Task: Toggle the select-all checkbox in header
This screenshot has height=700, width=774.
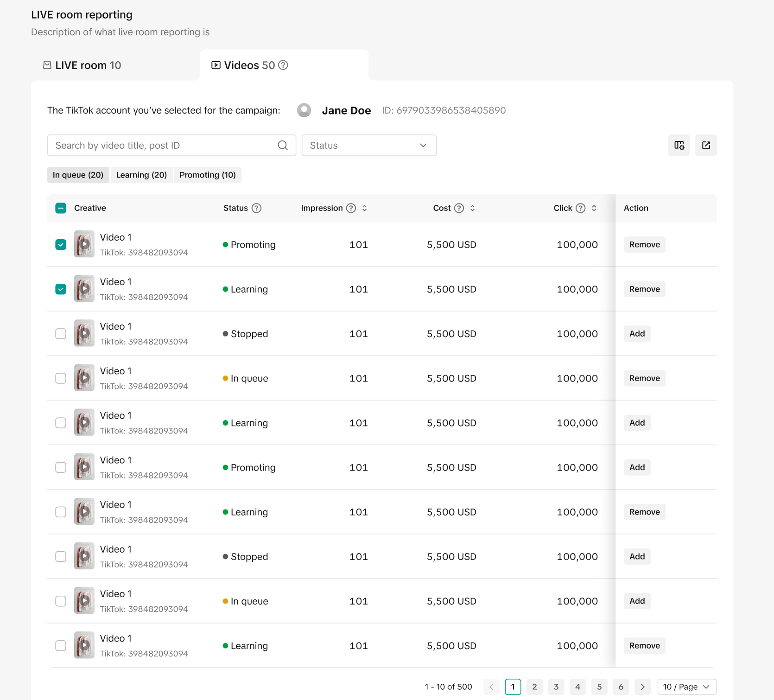Action: [61, 208]
